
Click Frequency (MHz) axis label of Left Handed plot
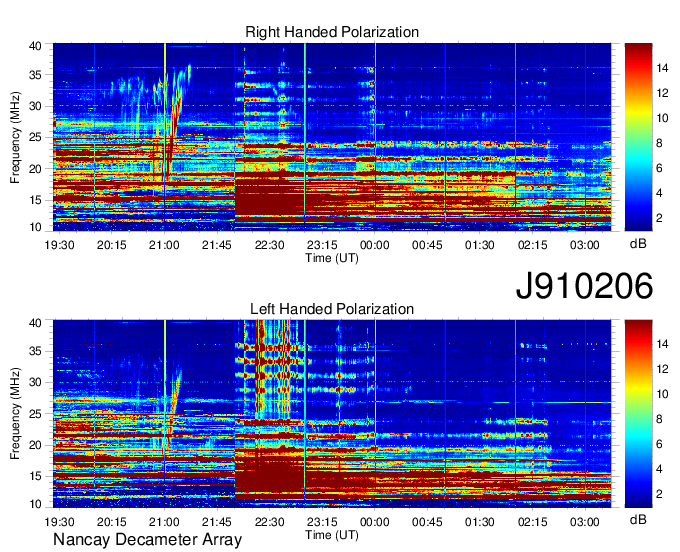[15, 414]
